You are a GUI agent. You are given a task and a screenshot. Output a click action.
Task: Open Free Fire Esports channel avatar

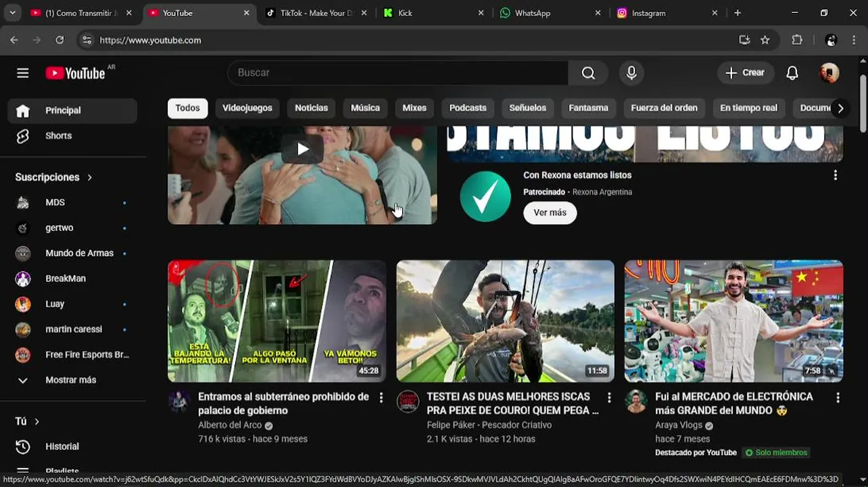(23, 354)
